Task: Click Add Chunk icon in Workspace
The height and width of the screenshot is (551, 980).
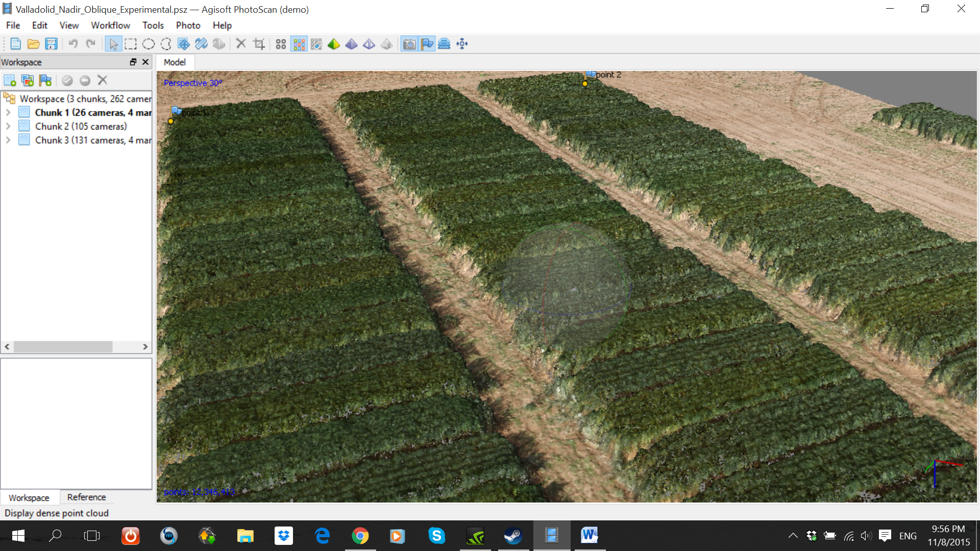Action: (x=10, y=80)
